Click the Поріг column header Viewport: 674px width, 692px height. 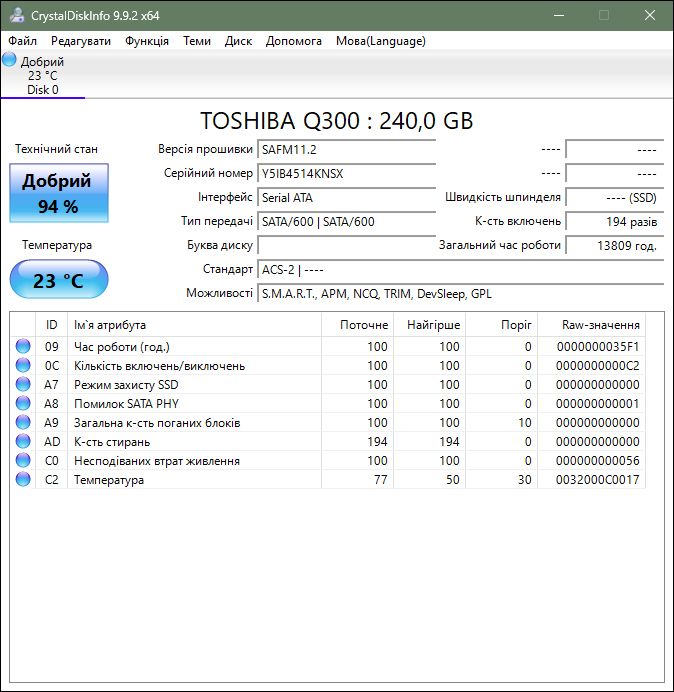pyautogui.click(x=501, y=325)
